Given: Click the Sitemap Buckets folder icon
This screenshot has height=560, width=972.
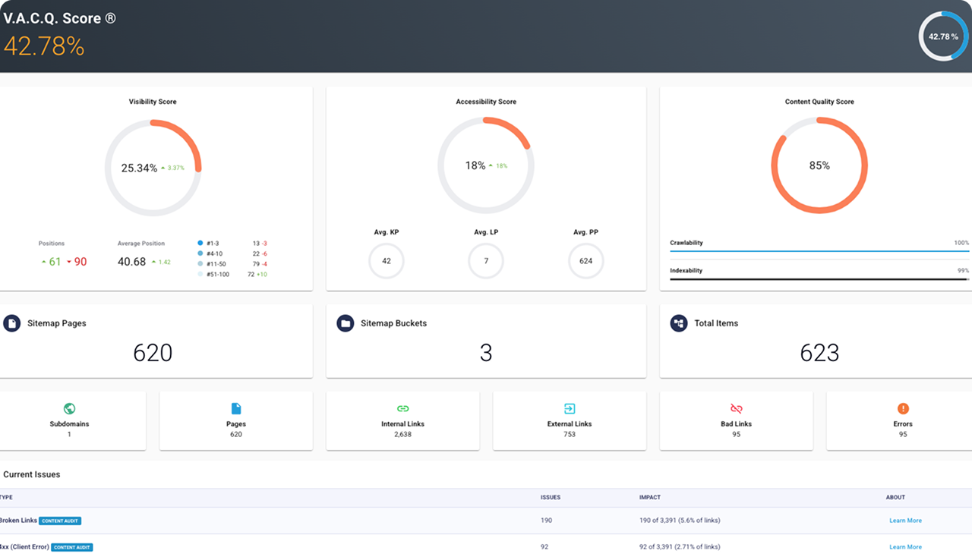Looking at the screenshot, I should click(x=346, y=323).
